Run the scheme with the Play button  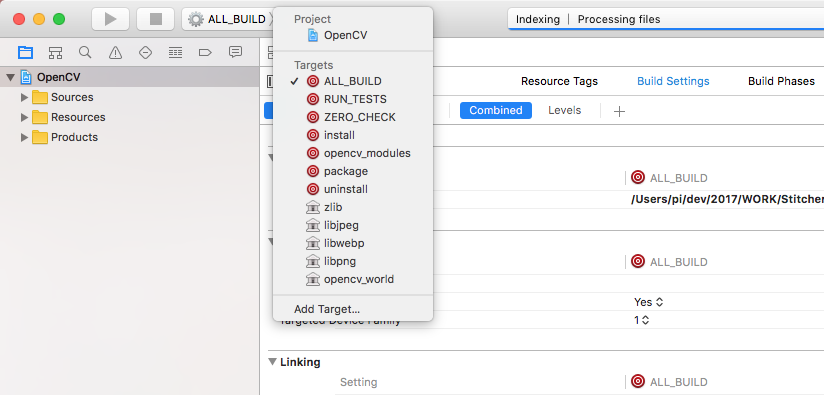pyautogui.click(x=110, y=19)
